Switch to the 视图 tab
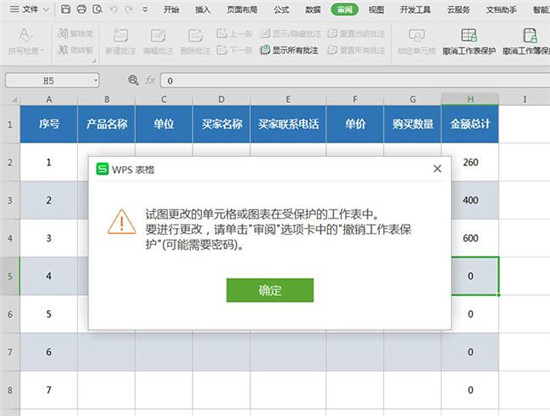Screen dimensions: 550x416 [x=376, y=9]
